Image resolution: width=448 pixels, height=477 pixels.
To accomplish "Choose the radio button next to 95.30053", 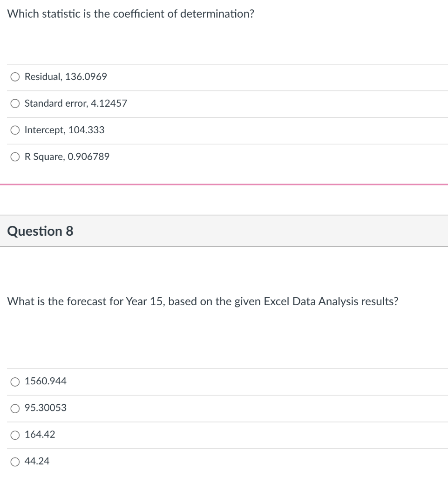I will pyautogui.click(x=15, y=408).
